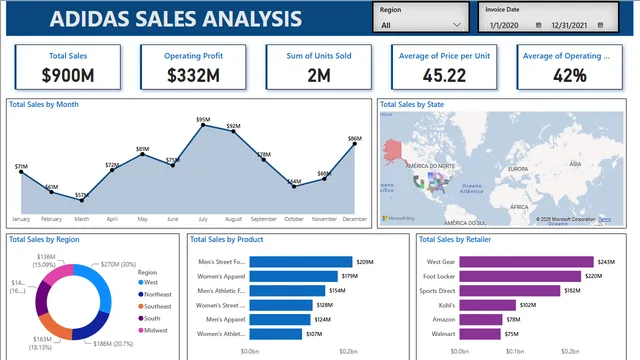The width and height of the screenshot is (640, 360).
Task: Click the Total Sales by Product title
Action: tap(227, 240)
